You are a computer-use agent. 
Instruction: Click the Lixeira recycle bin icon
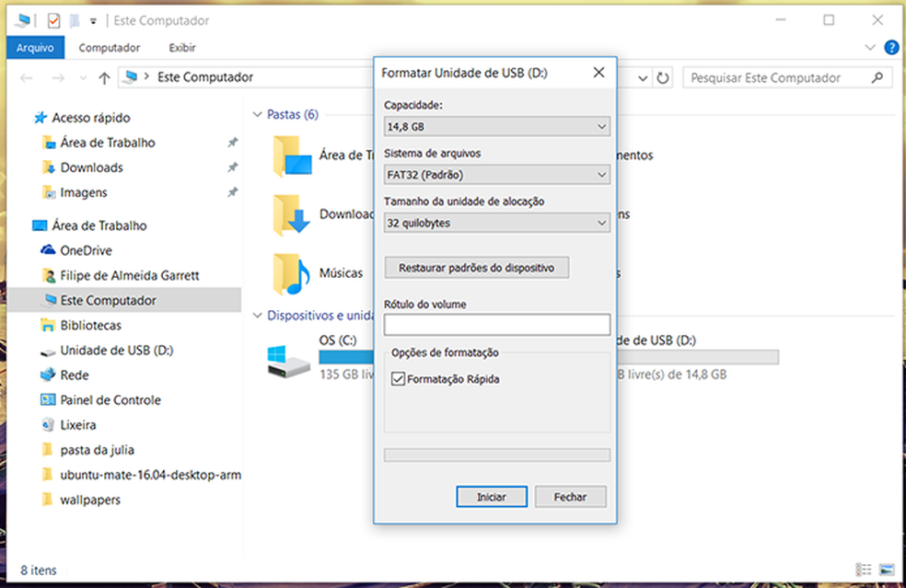[48, 424]
